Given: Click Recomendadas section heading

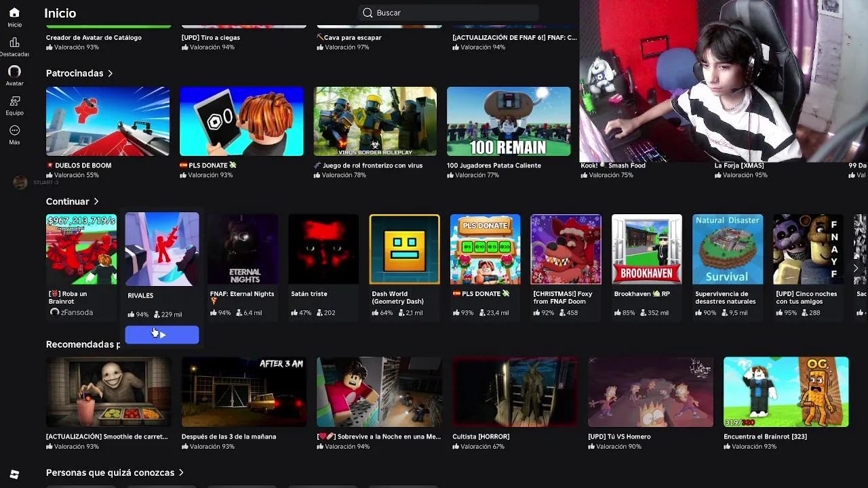Looking at the screenshot, I should coord(83,344).
